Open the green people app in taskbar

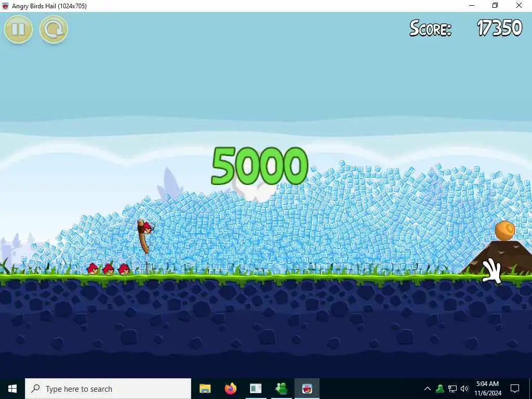281,389
